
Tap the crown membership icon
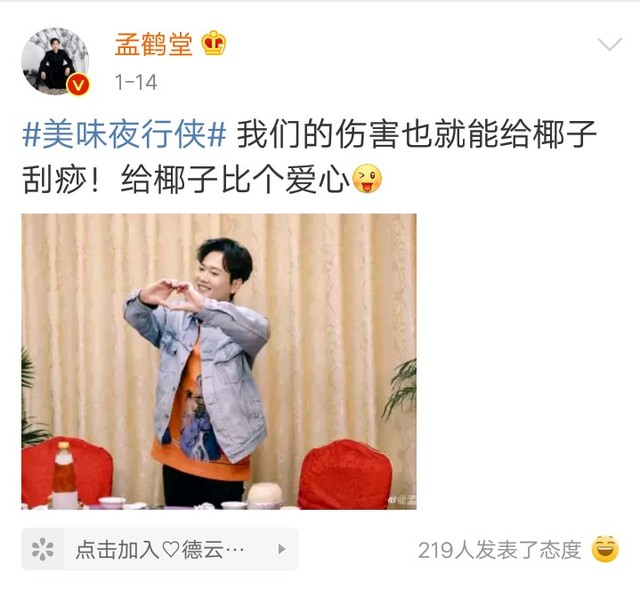[x=213, y=43]
